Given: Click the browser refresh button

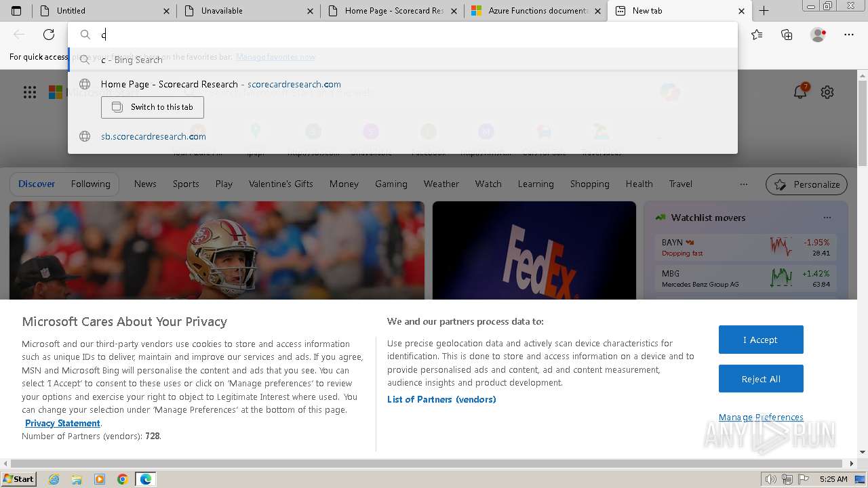Looking at the screenshot, I should 49,35.
